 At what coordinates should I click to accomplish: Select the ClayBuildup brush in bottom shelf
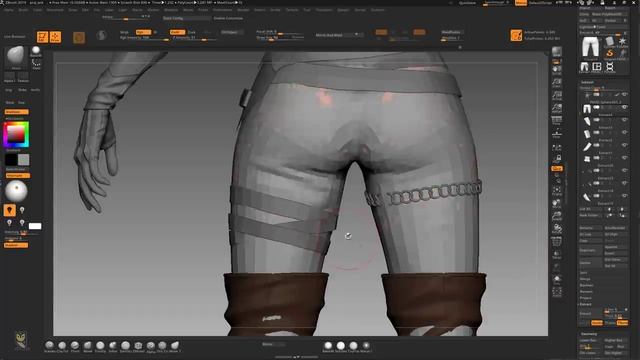62,346
